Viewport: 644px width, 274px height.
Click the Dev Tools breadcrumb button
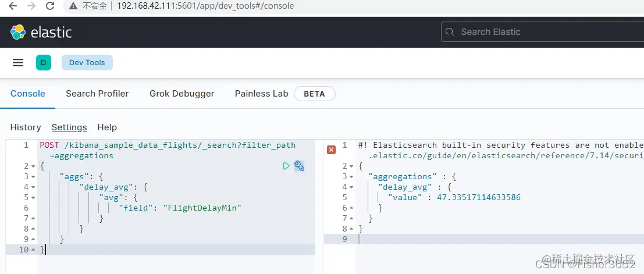click(87, 63)
